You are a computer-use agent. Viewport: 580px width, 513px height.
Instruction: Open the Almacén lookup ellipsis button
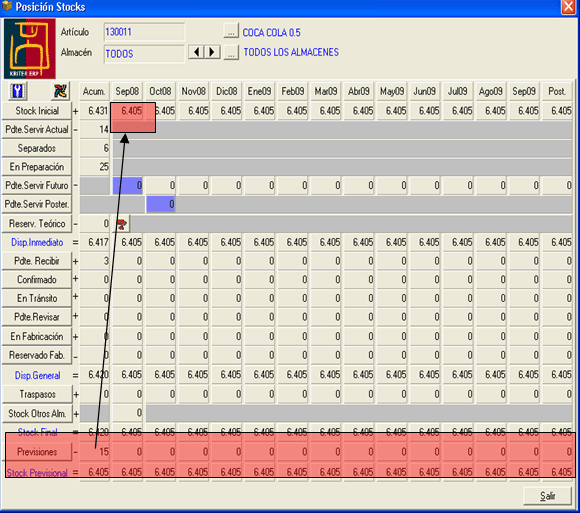pos(231,53)
